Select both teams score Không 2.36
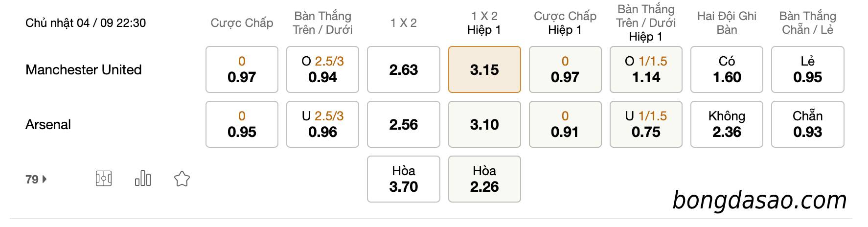The width and height of the screenshot is (868, 227). click(x=727, y=124)
